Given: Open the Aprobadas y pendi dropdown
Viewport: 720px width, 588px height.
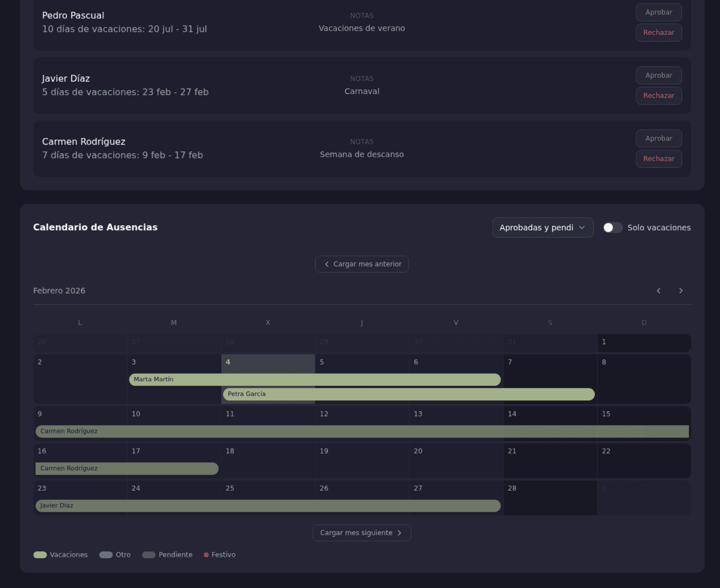Looking at the screenshot, I should coord(543,228).
